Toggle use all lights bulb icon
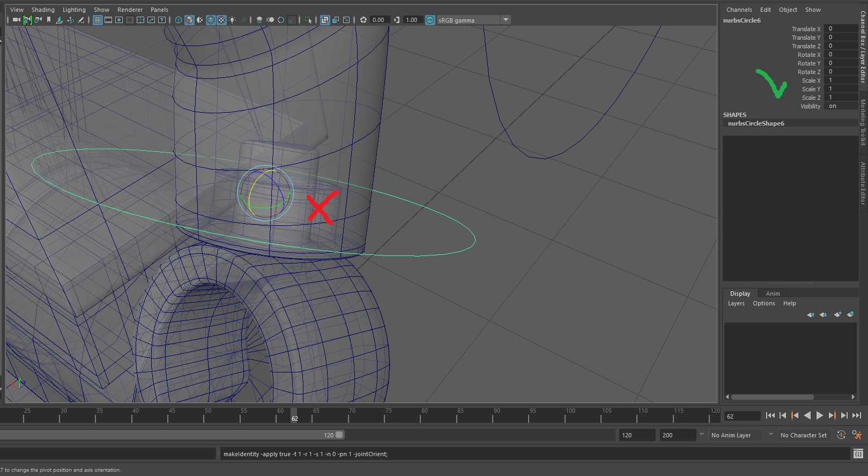Viewport: 868px width, 476px height. point(232,20)
